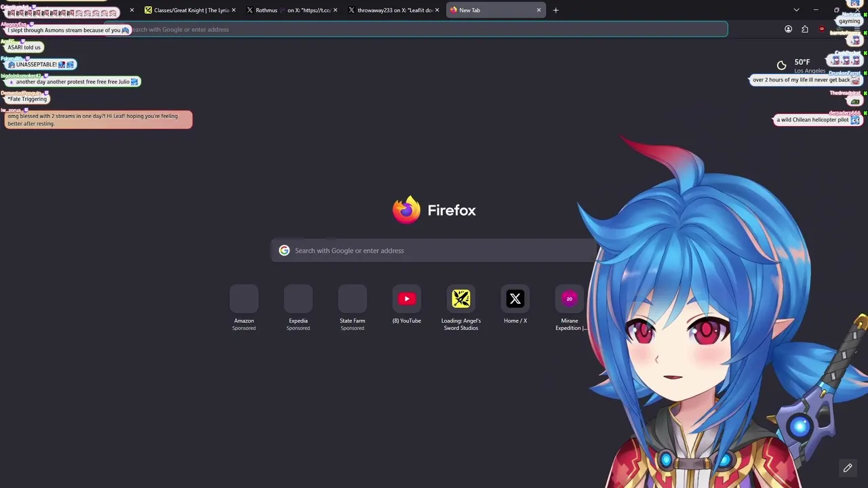Open the Home / X shortcut
The width and height of the screenshot is (868, 488).
[x=515, y=305]
